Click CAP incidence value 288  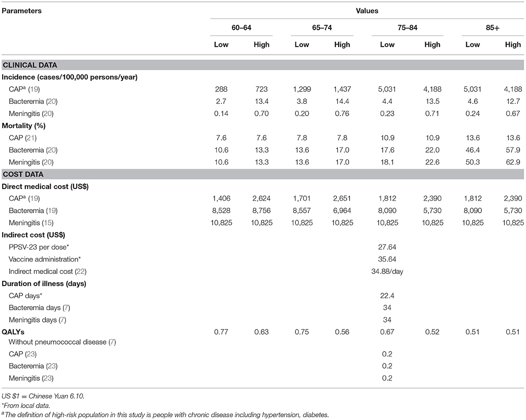click(x=221, y=89)
